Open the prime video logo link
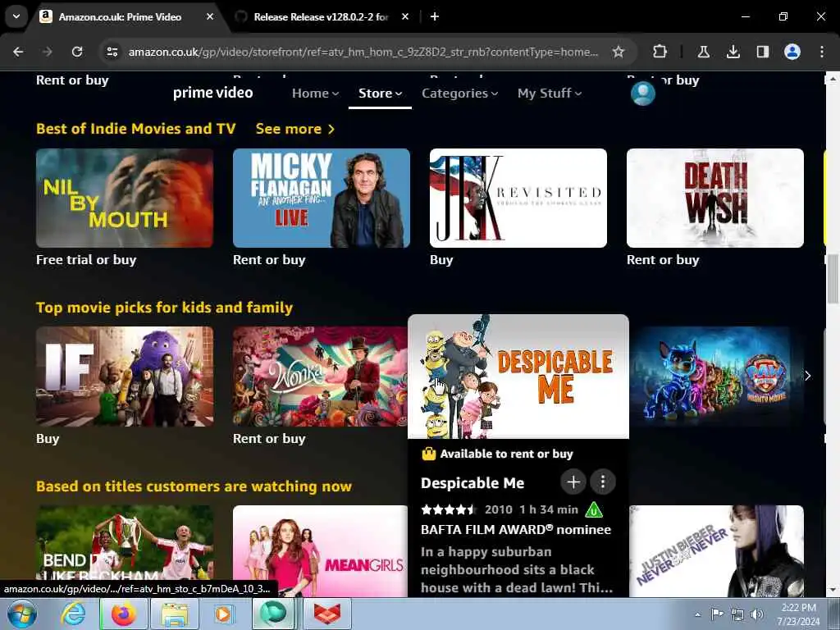Image resolution: width=840 pixels, height=630 pixels. click(212, 93)
